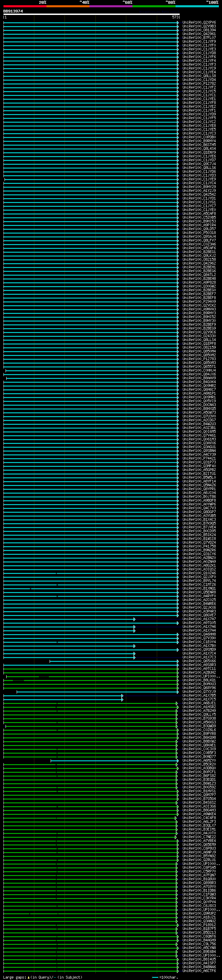Select hit label UniRef100_B7FL07
This screenshot has width=222, height=980.
pos(199,38)
